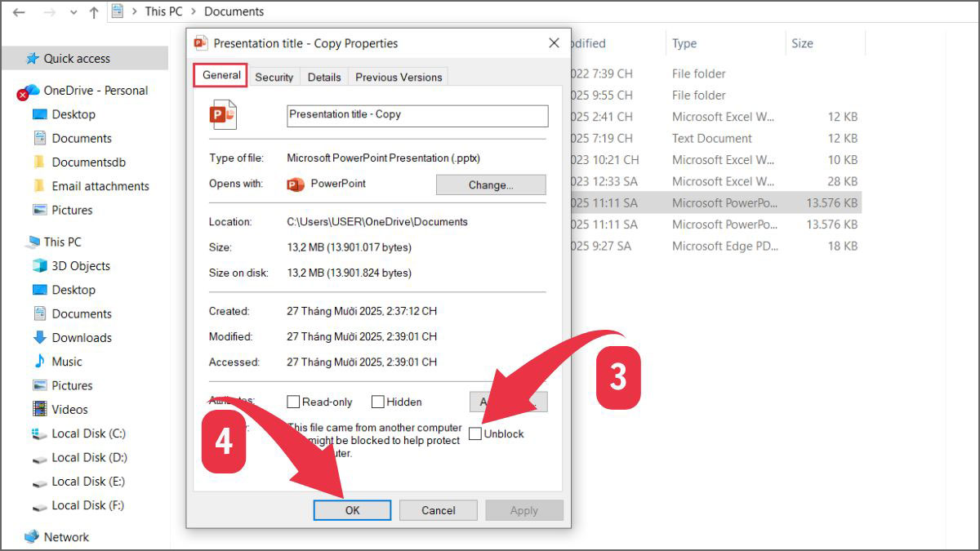Toggle the Hidden attribute checkbox

(x=378, y=402)
